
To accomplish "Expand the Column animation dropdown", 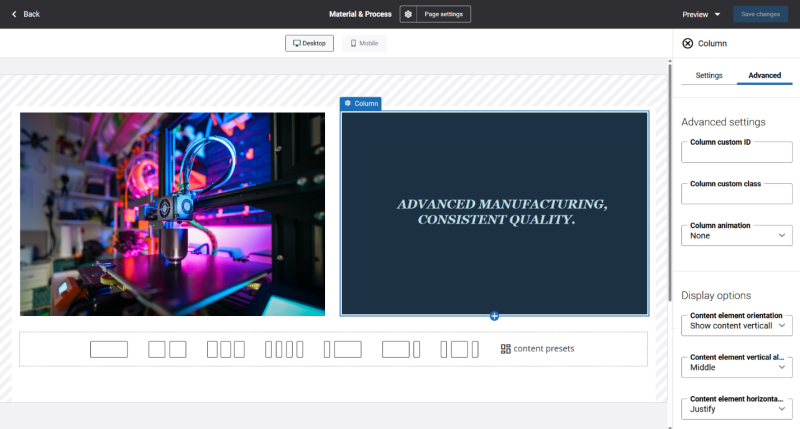I will point(736,236).
